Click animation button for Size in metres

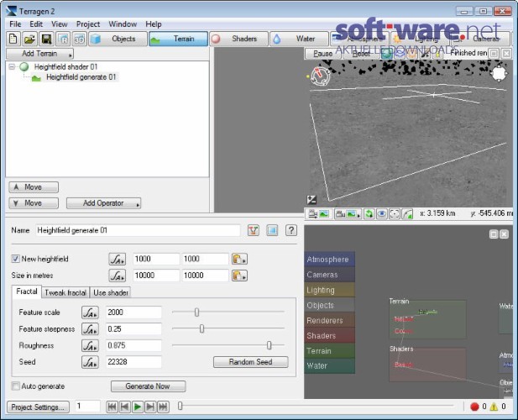(118, 276)
